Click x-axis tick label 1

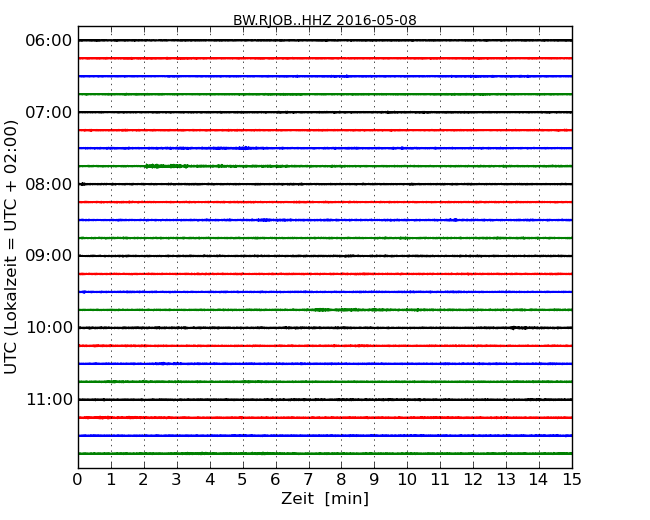pyautogui.click(x=111, y=480)
